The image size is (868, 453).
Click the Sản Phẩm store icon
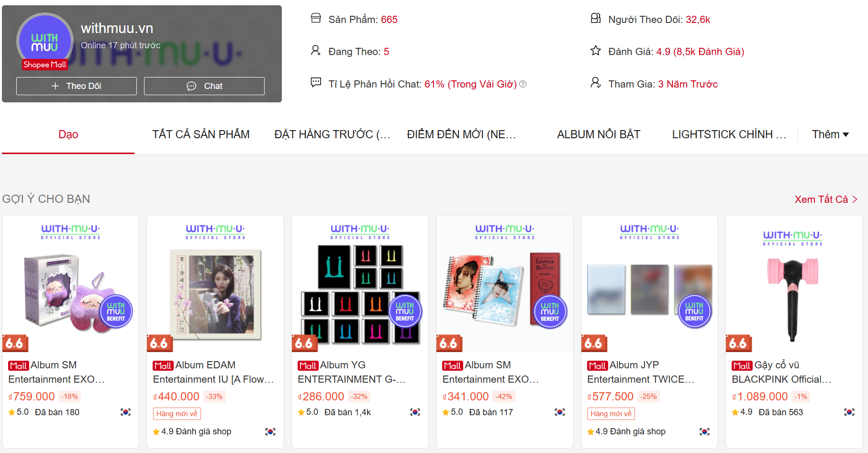[316, 19]
